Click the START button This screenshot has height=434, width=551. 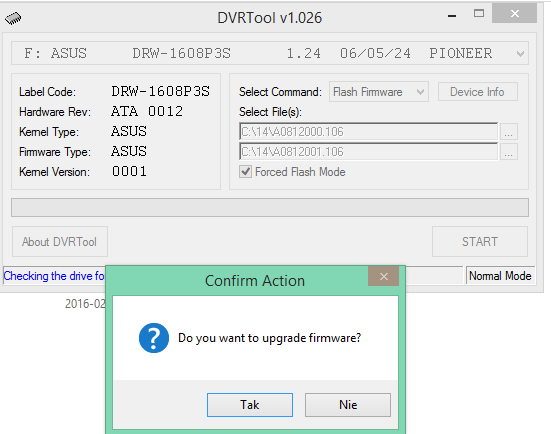480,242
